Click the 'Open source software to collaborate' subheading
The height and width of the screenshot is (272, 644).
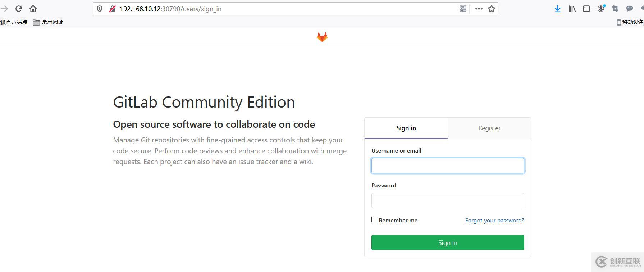214,124
